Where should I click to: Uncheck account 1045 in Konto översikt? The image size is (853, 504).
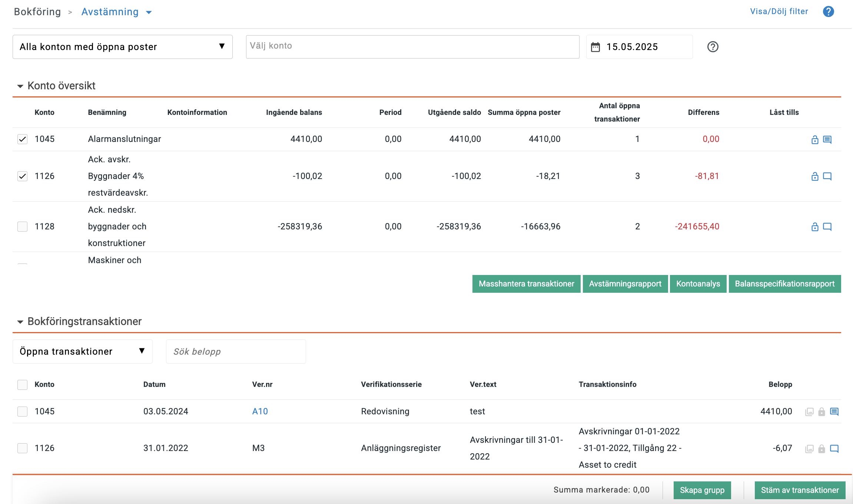(23, 139)
